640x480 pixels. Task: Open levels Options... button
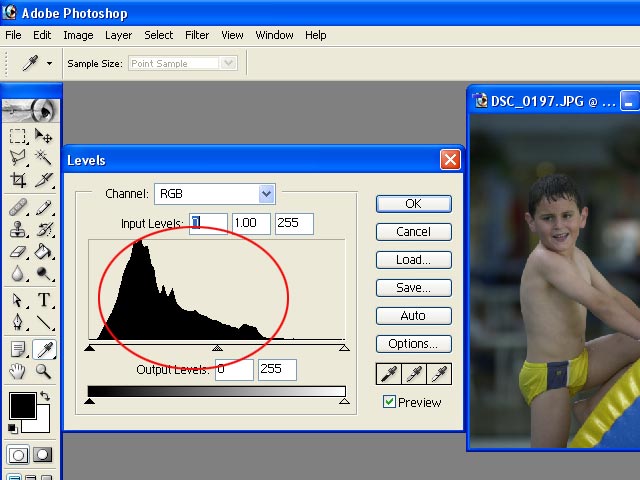[413, 344]
